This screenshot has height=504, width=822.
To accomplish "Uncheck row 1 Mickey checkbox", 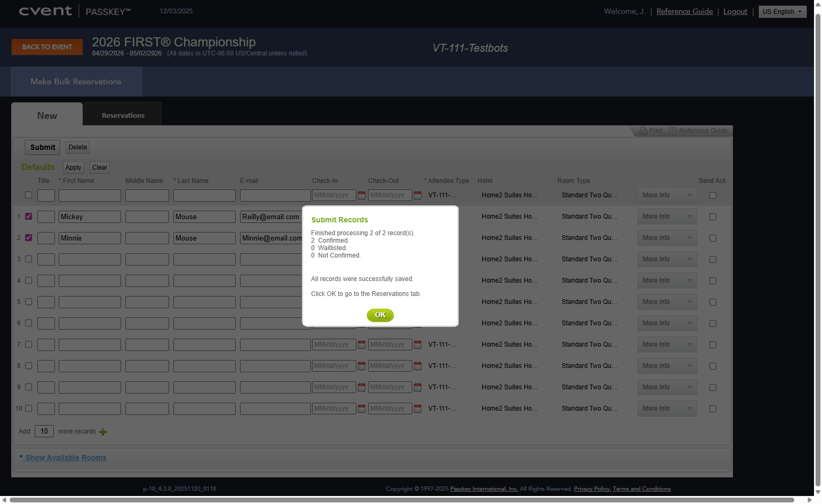I will click(x=29, y=217).
